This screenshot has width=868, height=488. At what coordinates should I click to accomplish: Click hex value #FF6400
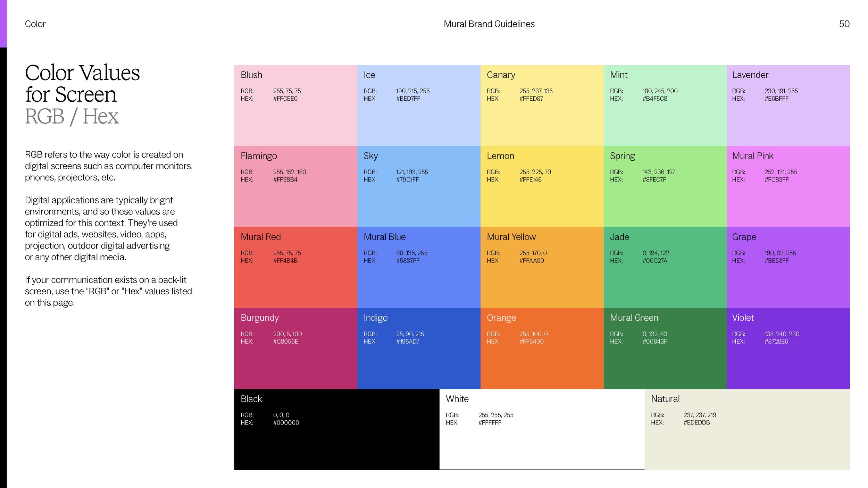tap(532, 342)
